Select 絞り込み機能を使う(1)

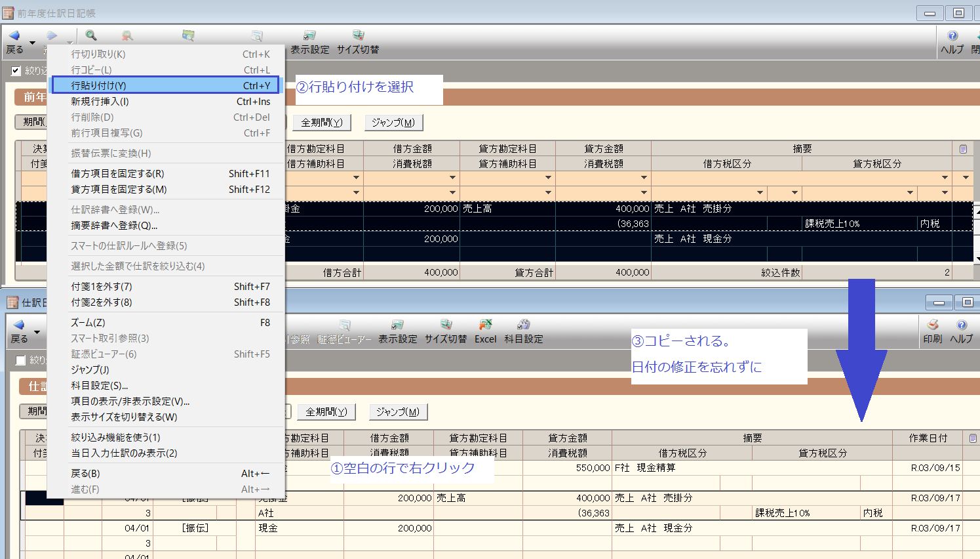(166, 438)
